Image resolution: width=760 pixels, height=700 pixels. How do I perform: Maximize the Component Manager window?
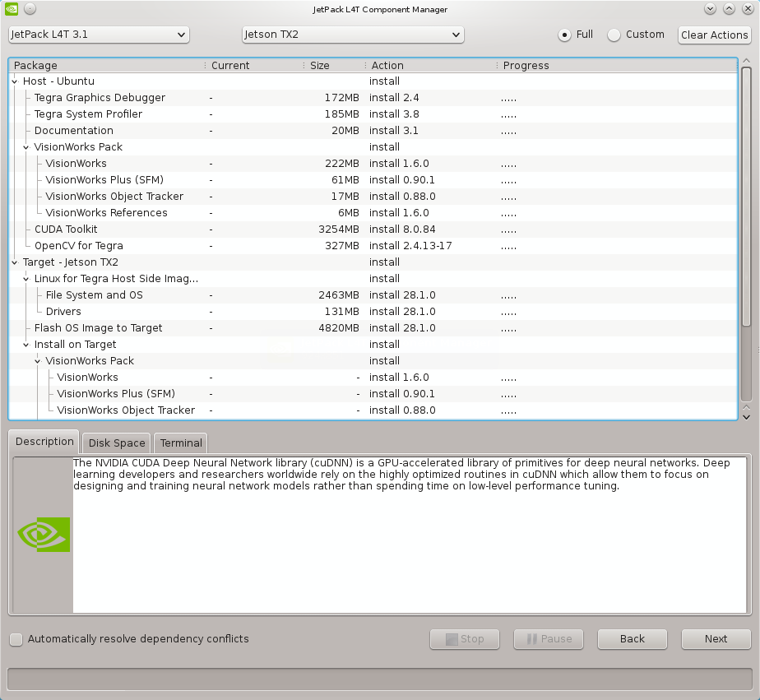[x=729, y=9]
